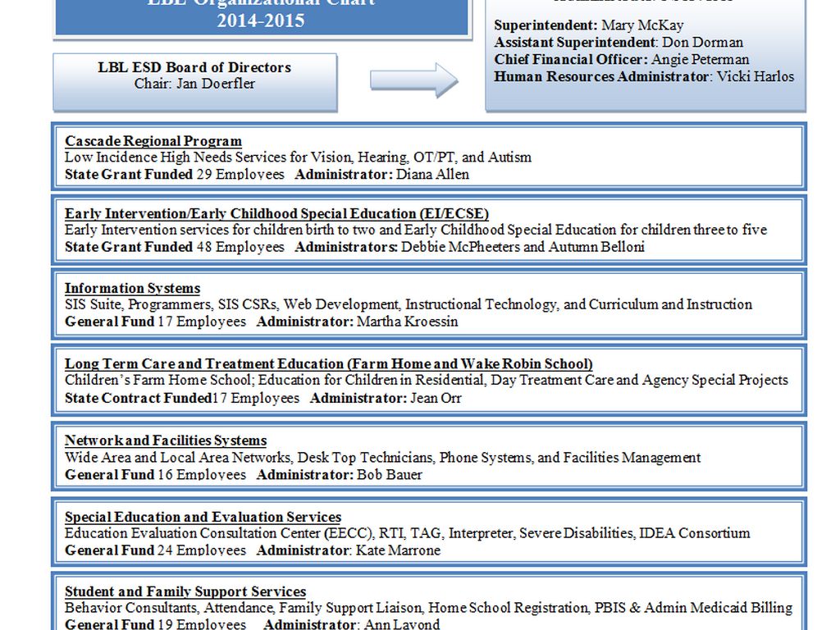Select administrator name Diana Allen

432,174
